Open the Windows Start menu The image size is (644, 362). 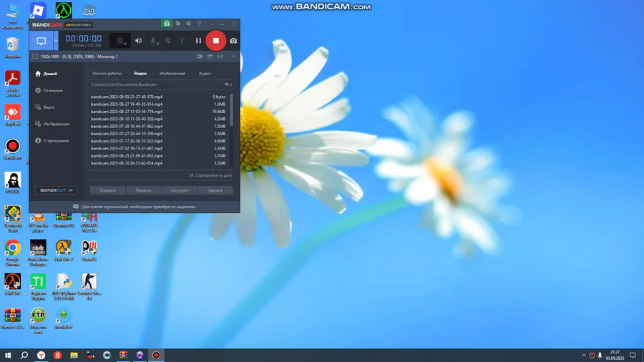tap(8, 356)
